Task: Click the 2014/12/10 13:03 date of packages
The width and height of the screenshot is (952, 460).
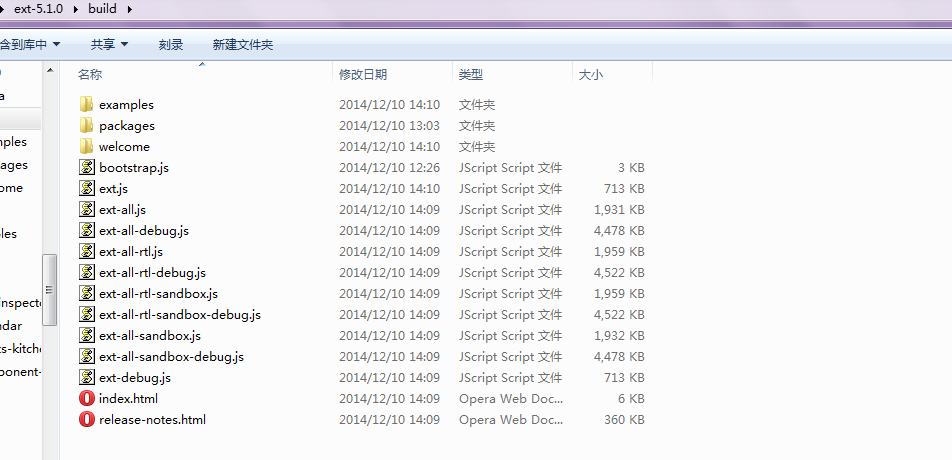Action: 389,126
